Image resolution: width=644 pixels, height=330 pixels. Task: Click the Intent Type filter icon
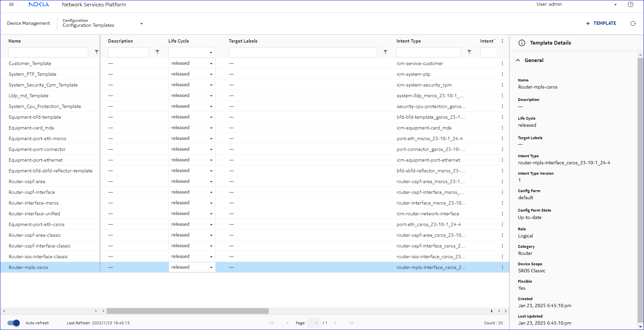[x=469, y=52]
